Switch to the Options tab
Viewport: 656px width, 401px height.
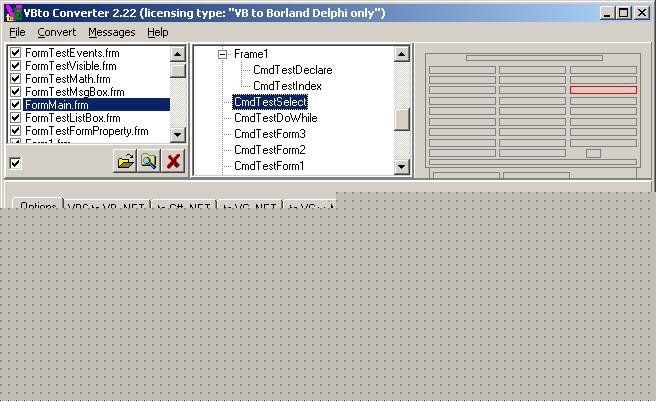tap(38, 204)
